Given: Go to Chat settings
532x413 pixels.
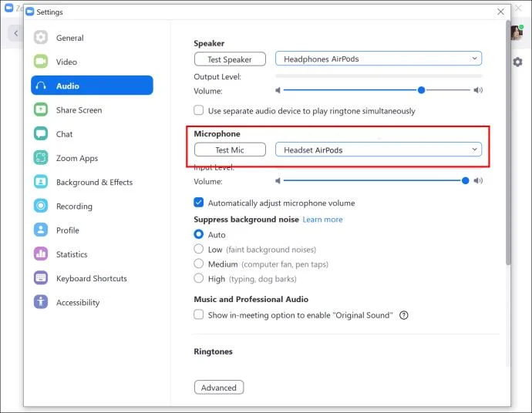Looking at the screenshot, I should click(92, 134).
